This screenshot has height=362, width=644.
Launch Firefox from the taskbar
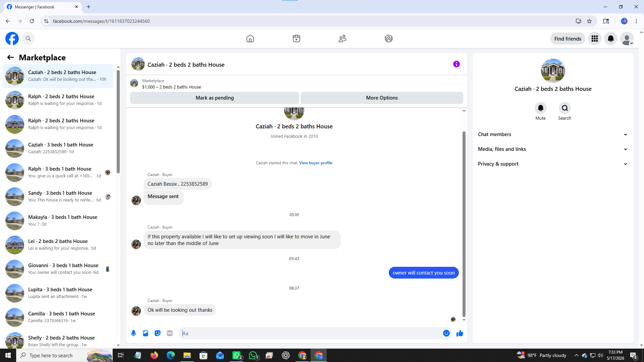pyautogui.click(x=154, y=355)
